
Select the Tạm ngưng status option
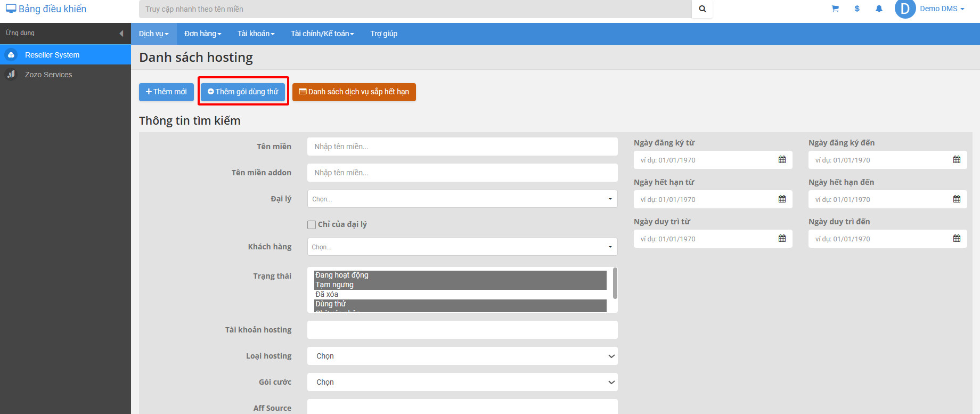[460, 285]
